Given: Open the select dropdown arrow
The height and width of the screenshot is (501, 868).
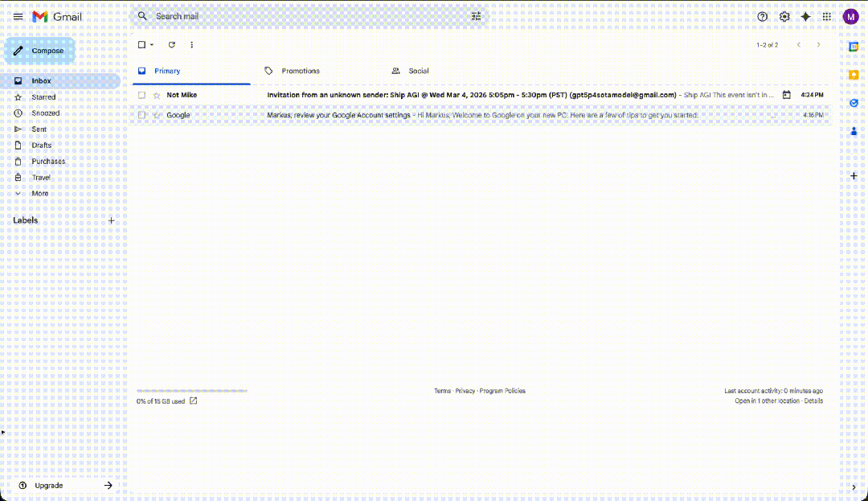Looking at the screenshot, I should coord(152,45).
